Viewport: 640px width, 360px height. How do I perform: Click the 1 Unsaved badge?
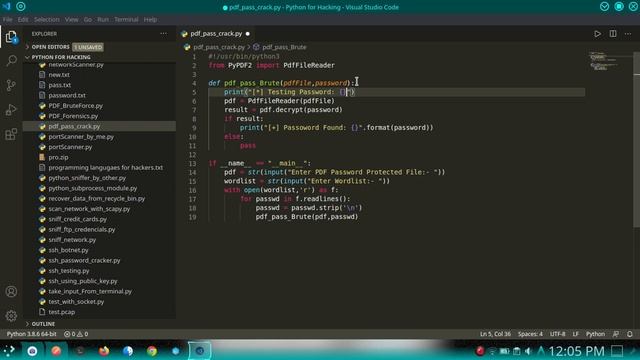[x=88, y=47]
